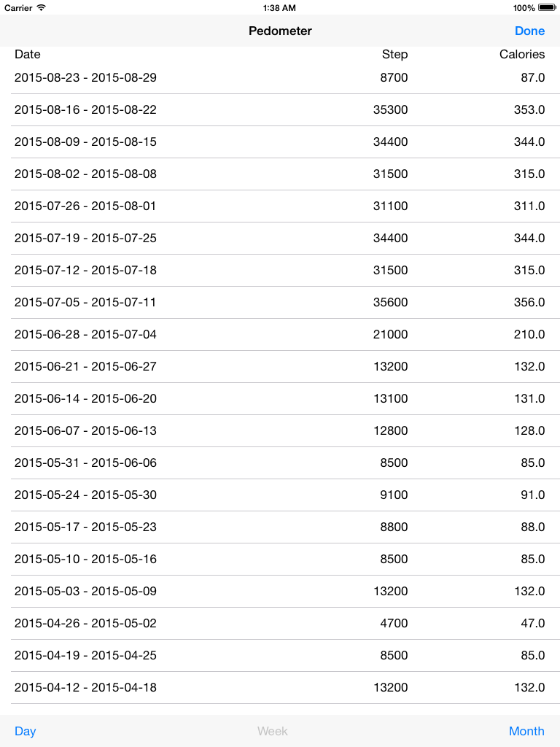The height and width of the screenshot is (747, 560).
Task: Tap the 2015-04-12 - 2015-04-18 row
Action: tap(280, 687)
